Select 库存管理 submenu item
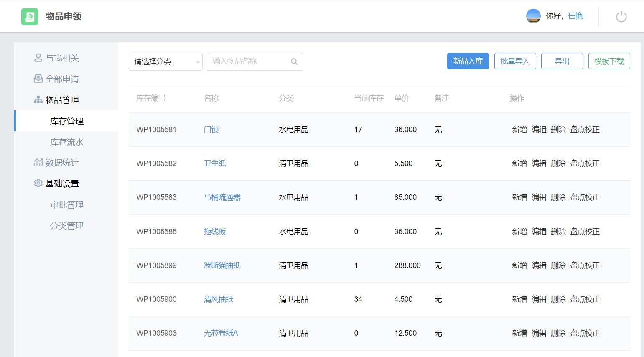Screen dimensions: 644x357 tap(67, 121)
